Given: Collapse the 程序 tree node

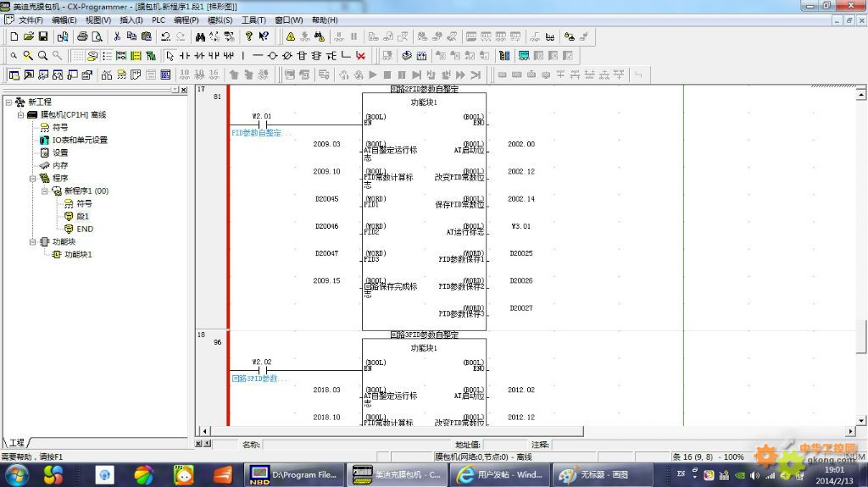Looking at the screenshot, I should (33, 178).
